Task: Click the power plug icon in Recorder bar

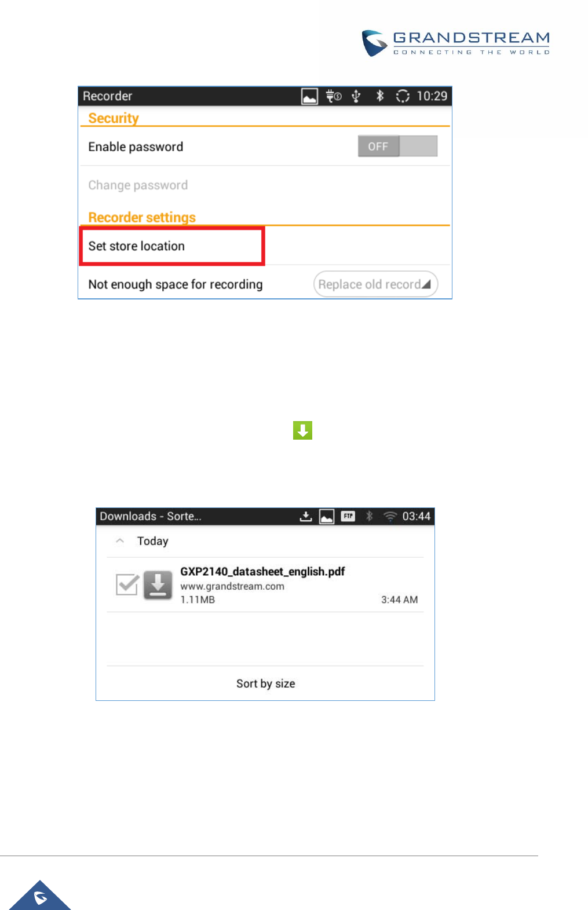Action: click(x=333, y=96)
